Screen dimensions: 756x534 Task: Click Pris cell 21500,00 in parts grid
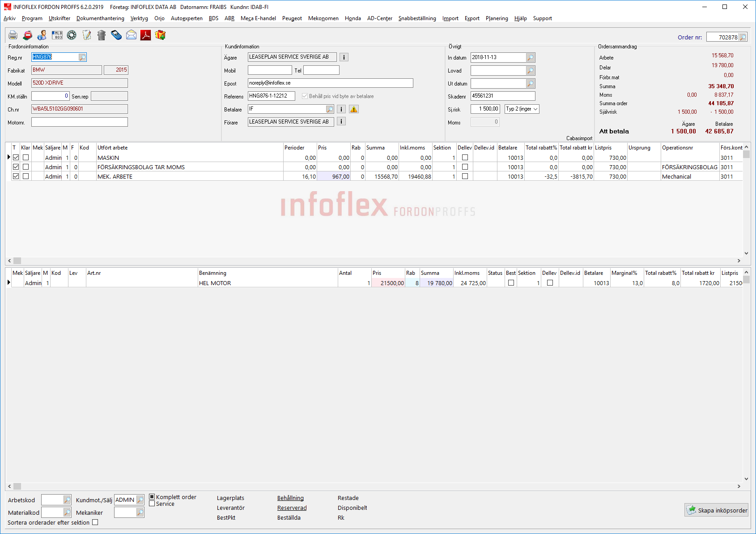[x=388, y=283]
